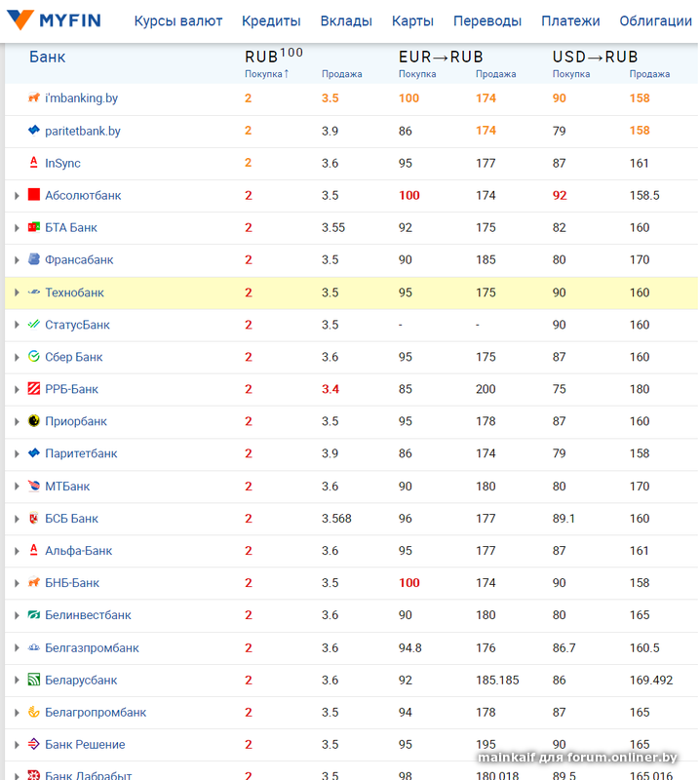700x780 pixels.
Task: Open the Белагропромбанк link
Action: pos(96,713)
